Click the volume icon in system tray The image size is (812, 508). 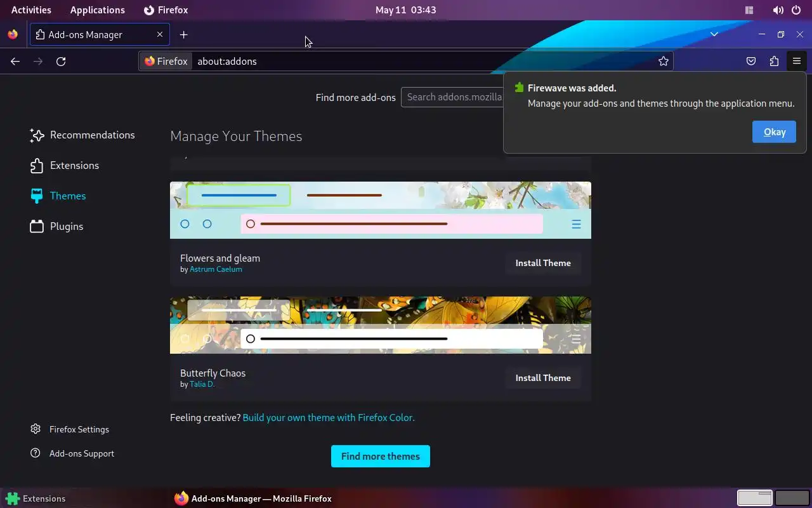click(x=778, y=10)
